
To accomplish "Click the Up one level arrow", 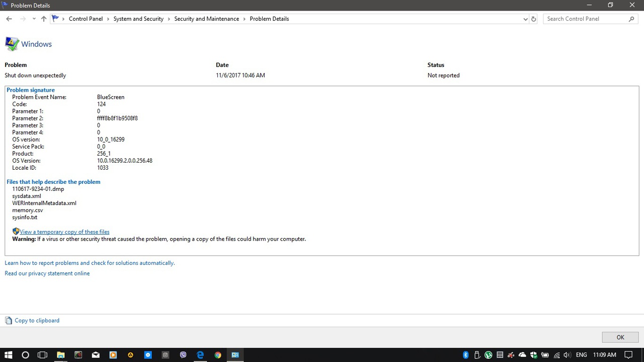I will 44,19.
